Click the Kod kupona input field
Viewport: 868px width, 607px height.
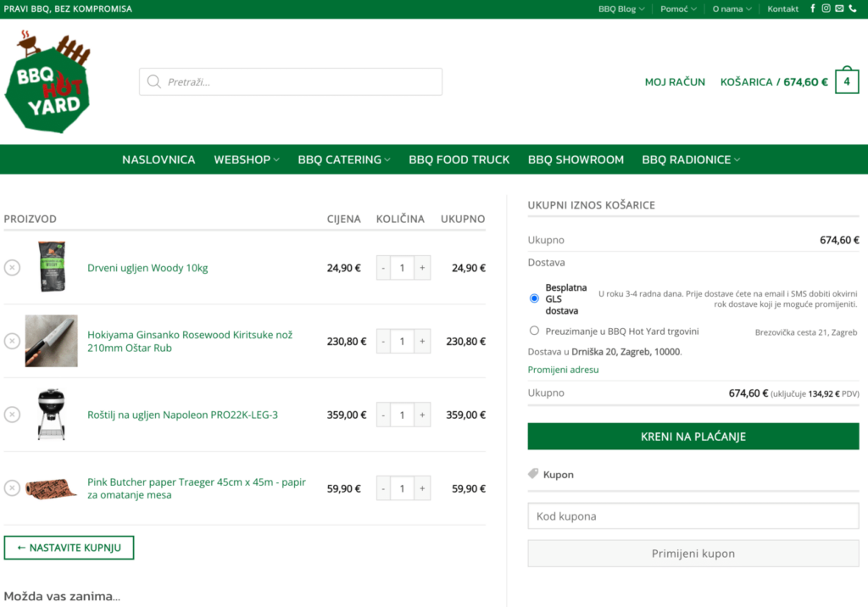pos(693,516)
